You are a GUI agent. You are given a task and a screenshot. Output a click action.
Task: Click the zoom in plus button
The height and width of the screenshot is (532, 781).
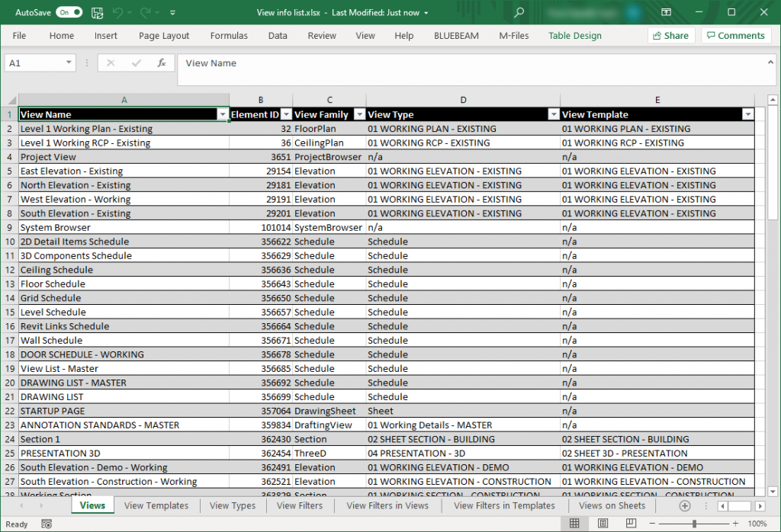[x=735, y=524]
